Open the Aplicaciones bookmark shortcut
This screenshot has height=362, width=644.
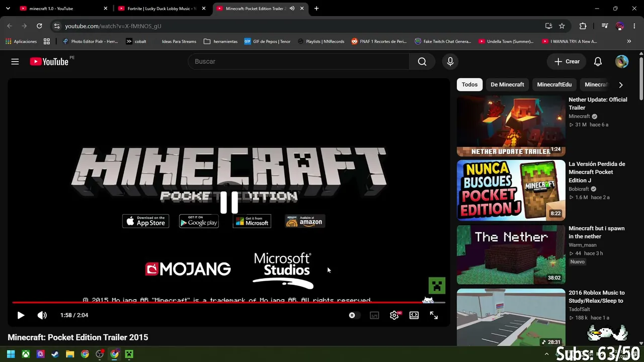(x=21, y=41)
